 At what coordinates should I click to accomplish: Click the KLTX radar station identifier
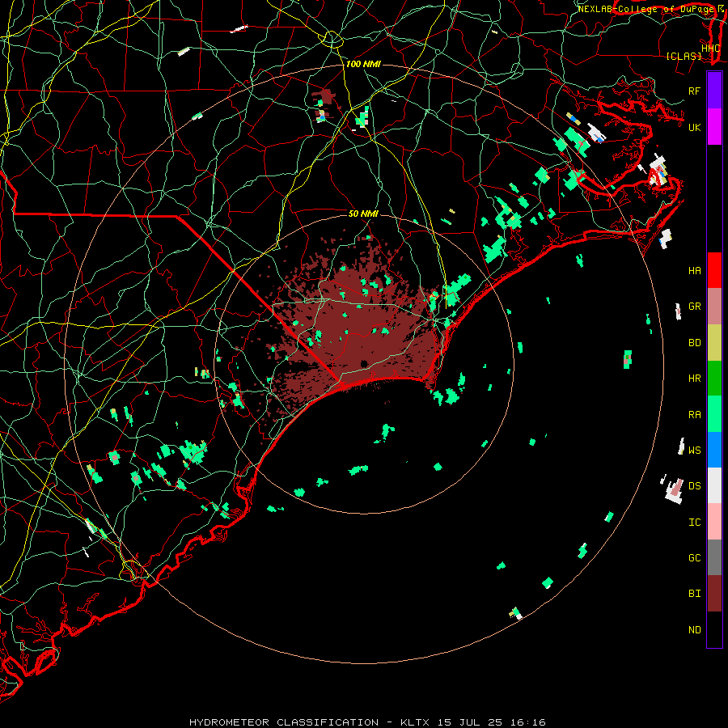pyautogui.click(x=415, y=722)
